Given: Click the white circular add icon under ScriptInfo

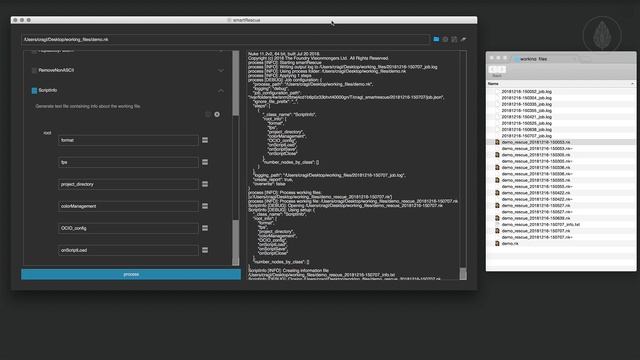Looking at the screenshot, I should (x=217, y=114).
